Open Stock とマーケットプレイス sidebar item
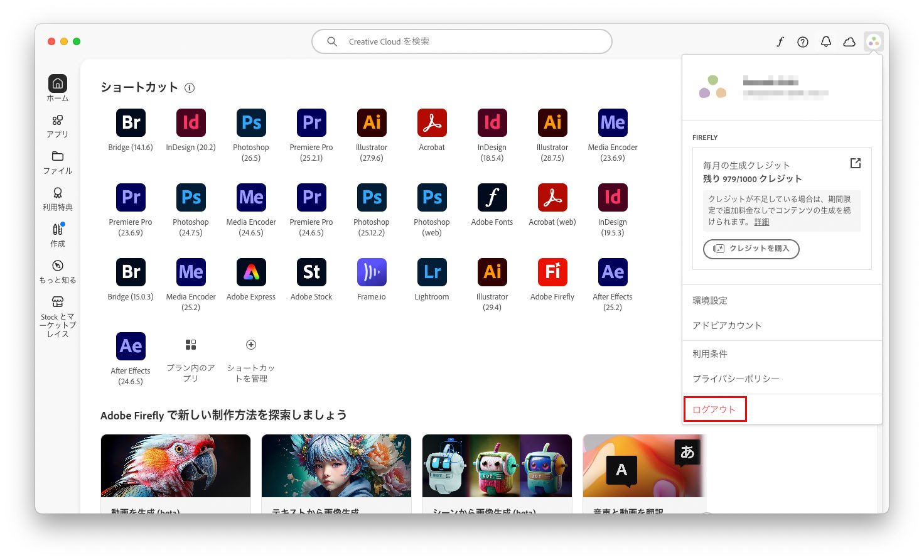Image resolution: width=924 pixels, height=560 pixels. point(58,316)
